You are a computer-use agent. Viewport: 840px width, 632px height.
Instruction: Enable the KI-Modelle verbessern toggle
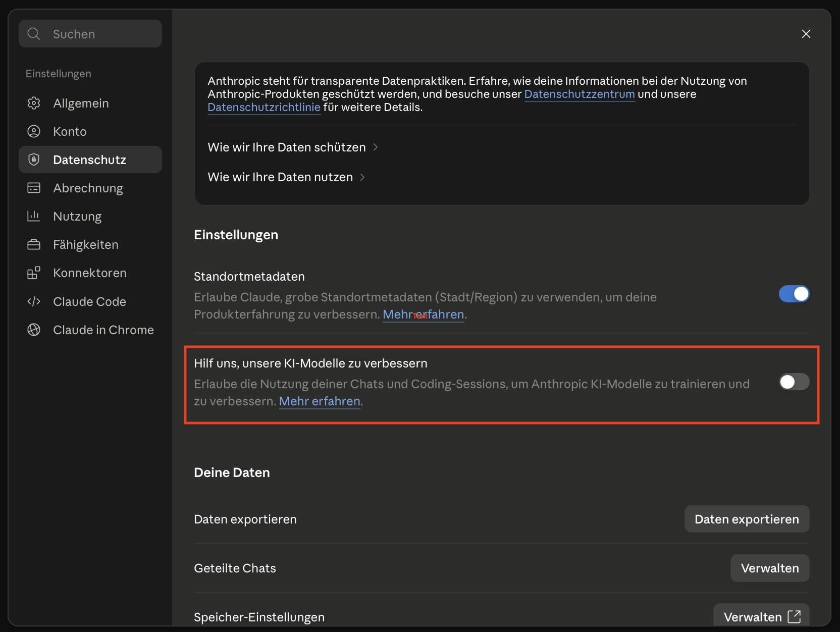point(794,382)
